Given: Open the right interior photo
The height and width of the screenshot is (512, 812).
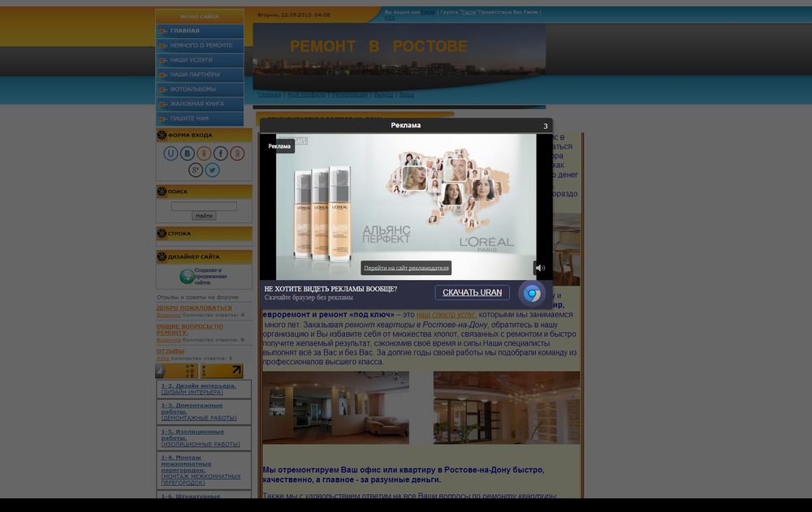Looking at the screenshot, I should tap(507, 407).
